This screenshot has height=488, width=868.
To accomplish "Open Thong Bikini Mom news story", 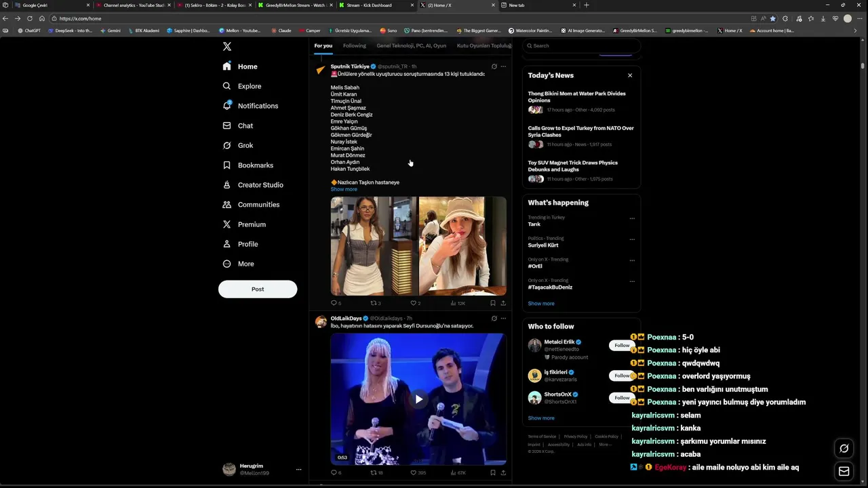I will coord(581,102).
